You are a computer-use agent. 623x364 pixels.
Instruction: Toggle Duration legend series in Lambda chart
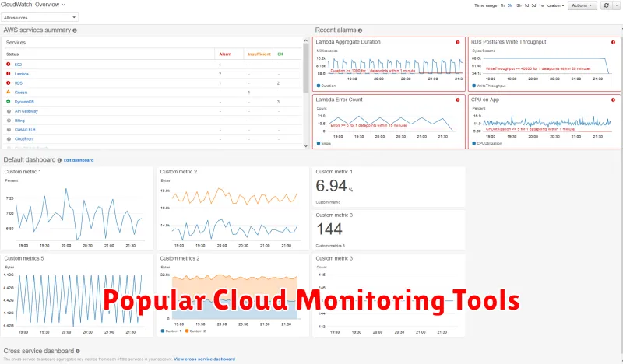click(x=327, y=86)
